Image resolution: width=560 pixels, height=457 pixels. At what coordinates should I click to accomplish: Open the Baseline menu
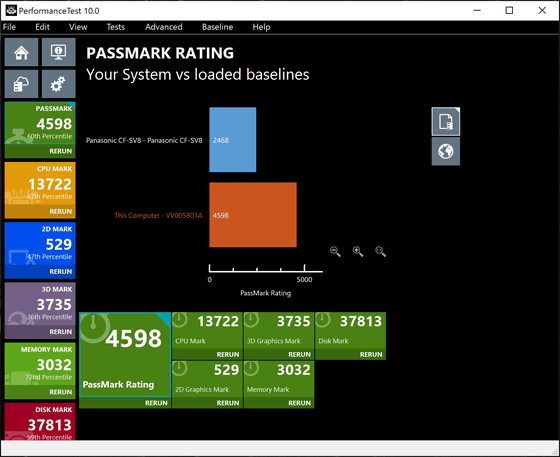tap(218, 27)
